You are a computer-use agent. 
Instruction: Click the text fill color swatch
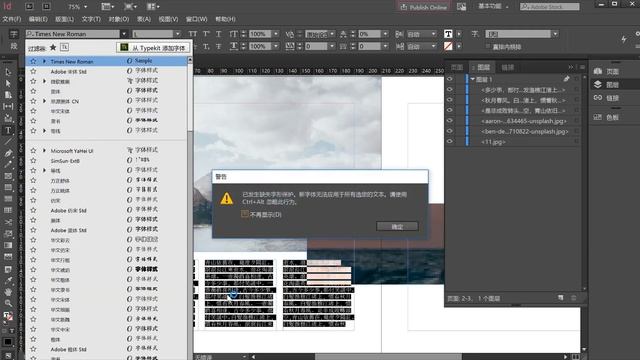tap(448, 34)
